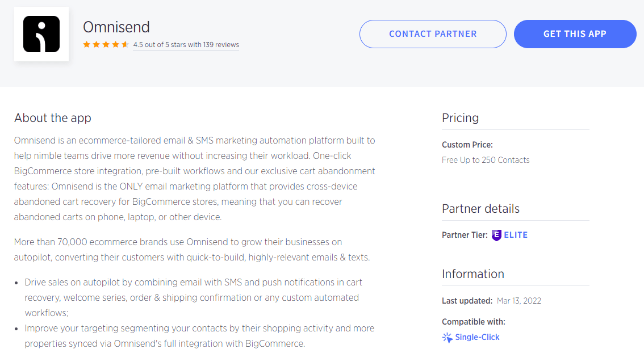Open the 139 reviews rating link
The height and width of the screenshot is (349, 644).
click(186, 45)
